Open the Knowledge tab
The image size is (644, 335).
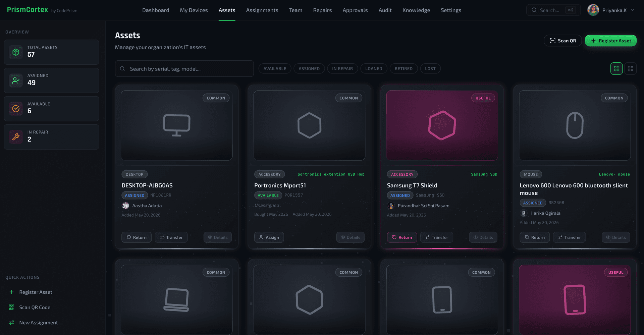[416, 10]
